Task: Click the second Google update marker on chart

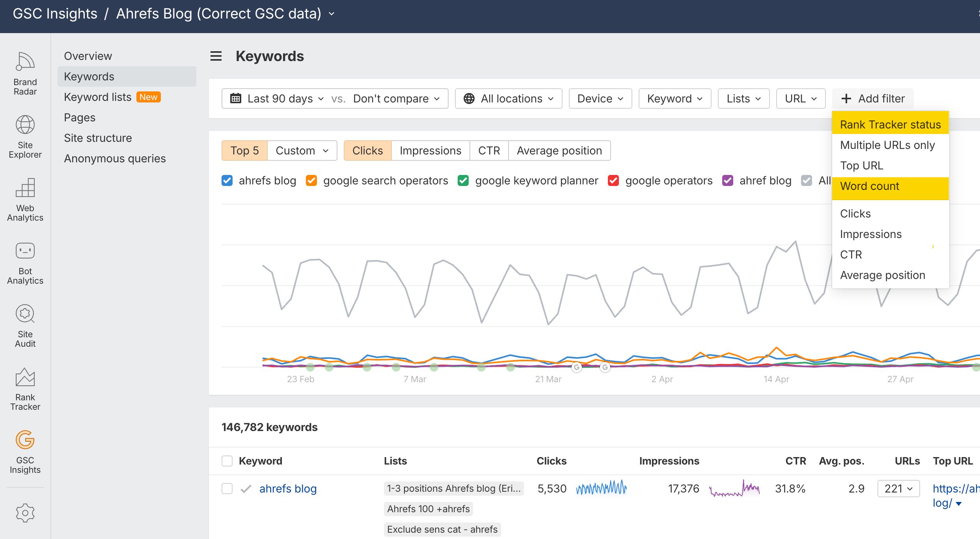Action: [x=605, y=367]
